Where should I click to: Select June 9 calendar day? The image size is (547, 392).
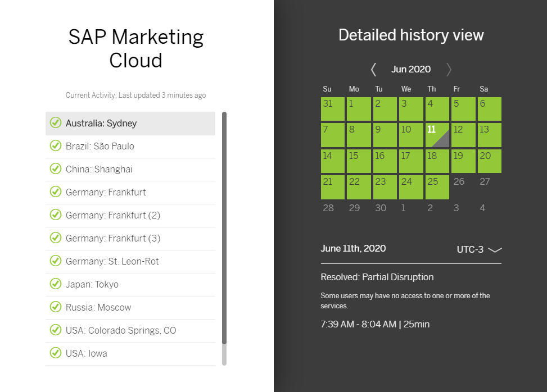click(385, 135)
